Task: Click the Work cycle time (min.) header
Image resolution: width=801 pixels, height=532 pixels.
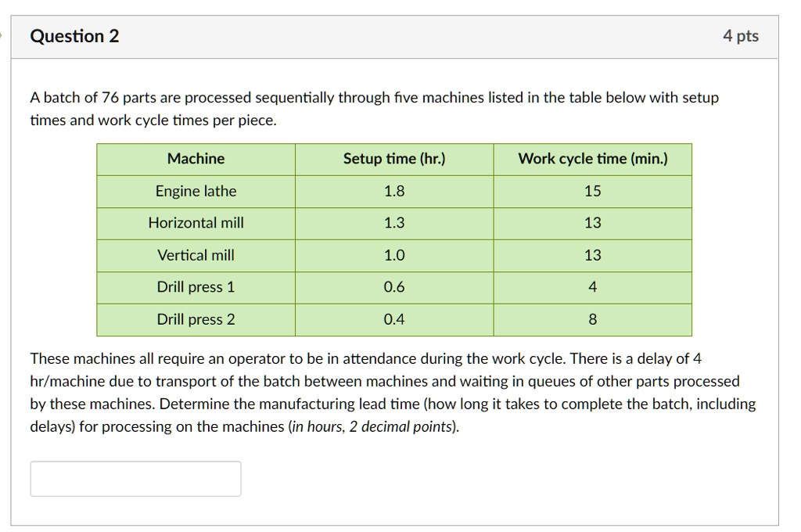Action: click(592, 159)
